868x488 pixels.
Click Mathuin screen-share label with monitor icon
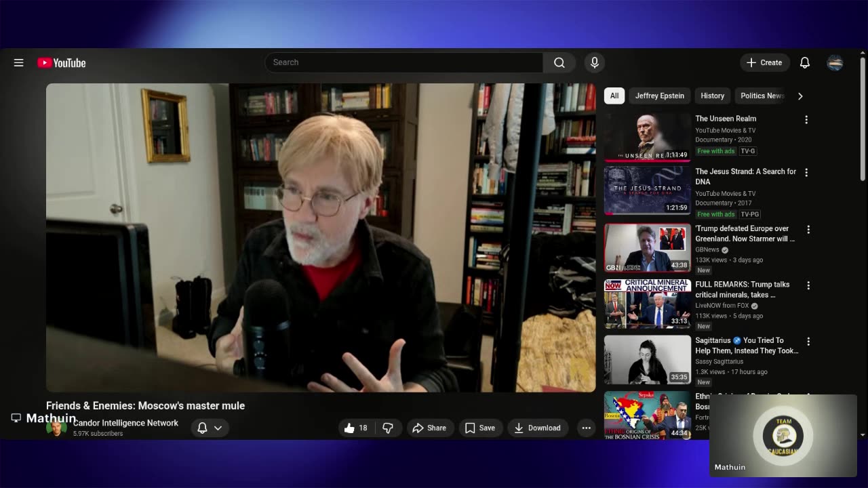44,418
